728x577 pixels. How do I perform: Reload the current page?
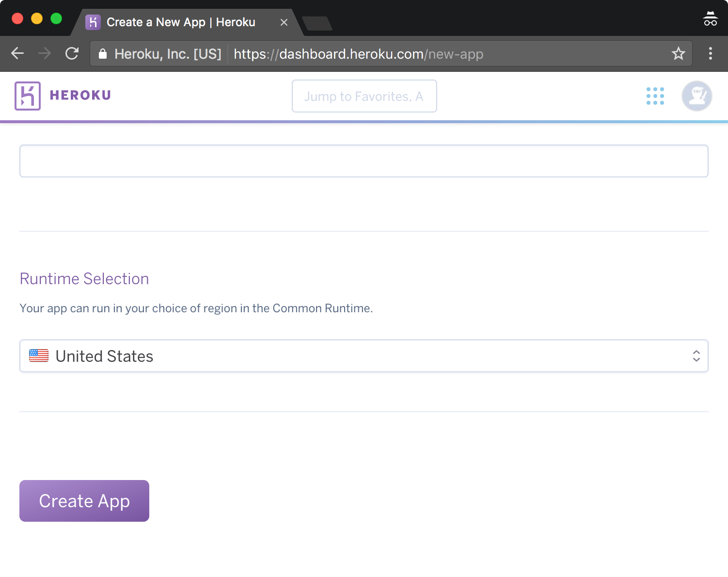coord(72,54)
